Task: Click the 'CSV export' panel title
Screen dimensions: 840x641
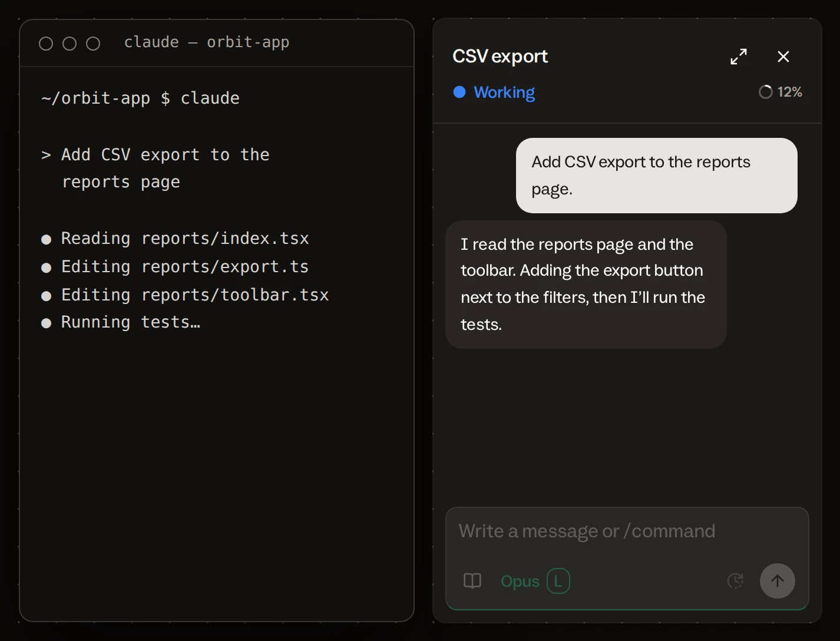Action: point(500,57)
